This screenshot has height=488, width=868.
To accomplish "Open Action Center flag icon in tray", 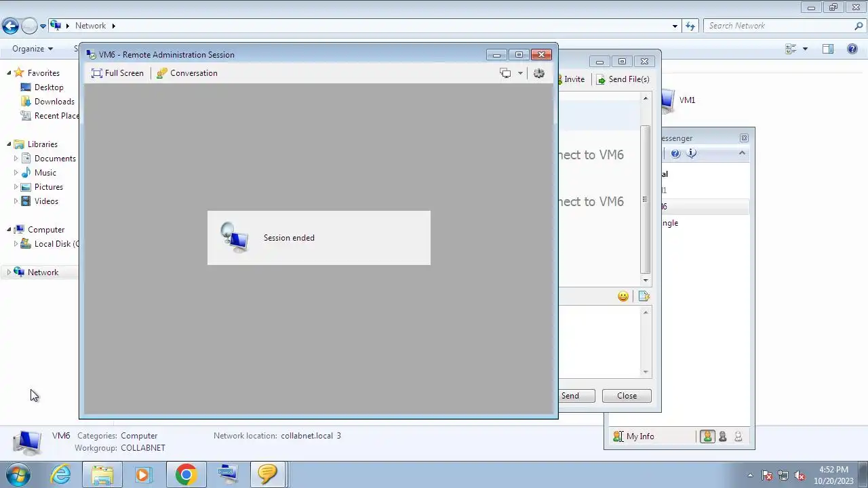I will 767,475.
